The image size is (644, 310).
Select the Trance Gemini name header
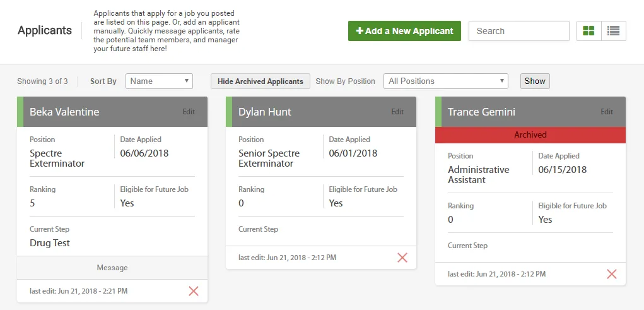tap(481, 112)
